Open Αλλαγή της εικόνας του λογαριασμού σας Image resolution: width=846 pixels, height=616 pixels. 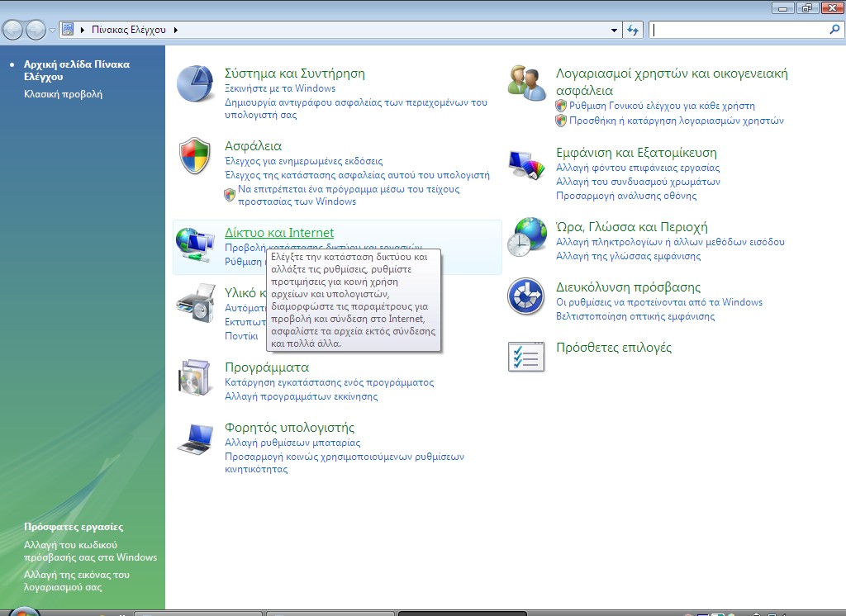(x=77, y=580)
